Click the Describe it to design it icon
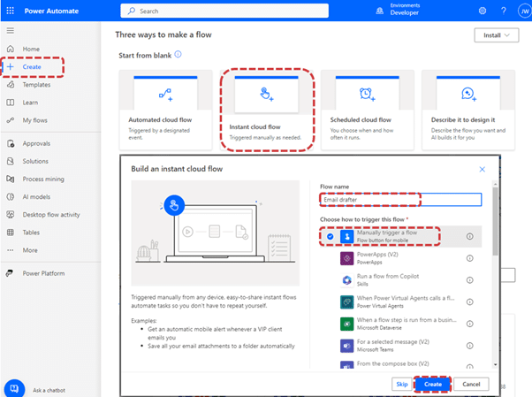Viewport: 532px width, 397px height. coord(468,94)
